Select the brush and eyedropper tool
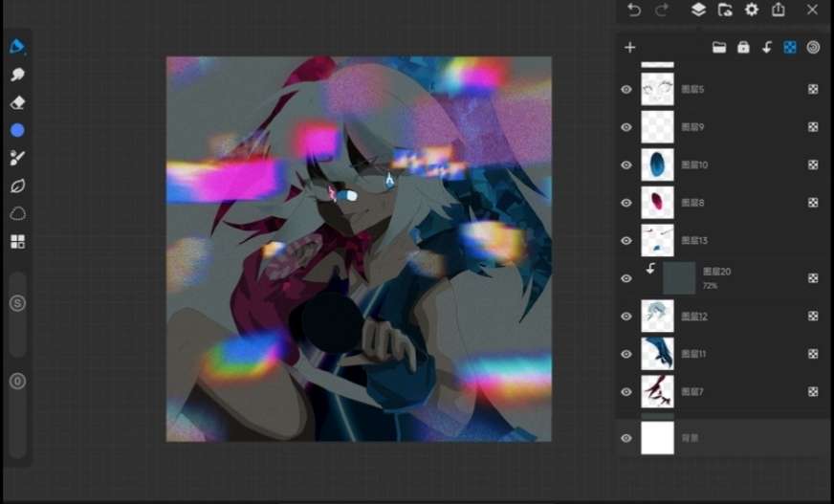The image size is (834, 504). click(17, 158)
